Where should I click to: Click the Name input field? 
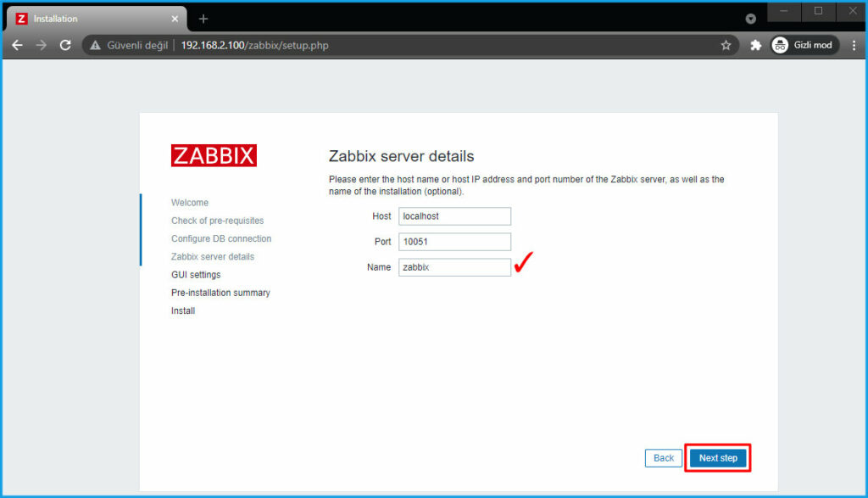454,267
